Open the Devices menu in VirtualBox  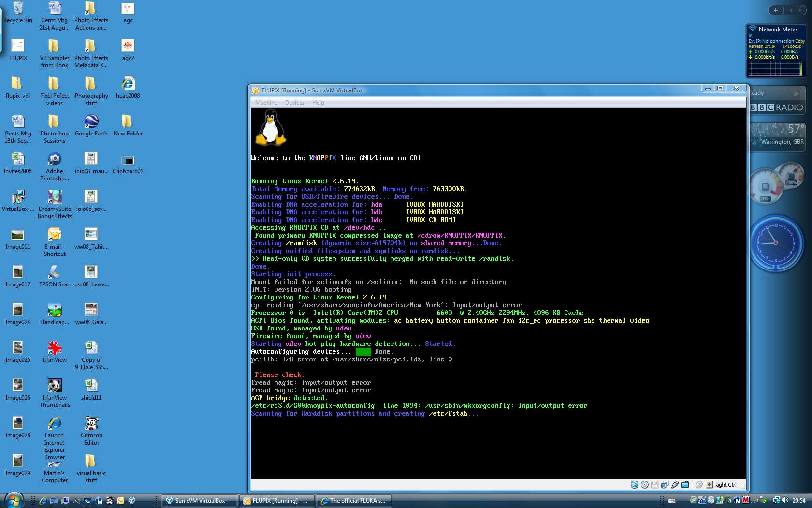[x=295, y=103]
